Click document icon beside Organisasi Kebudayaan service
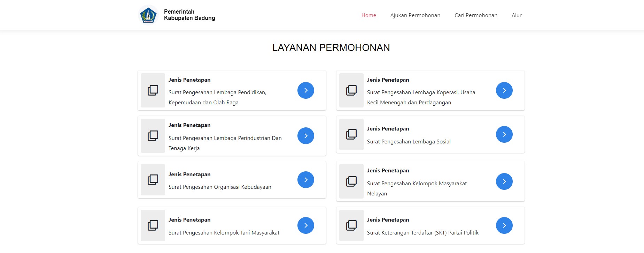This screenshot has height=253, width=644. click(x=153, y=180)
